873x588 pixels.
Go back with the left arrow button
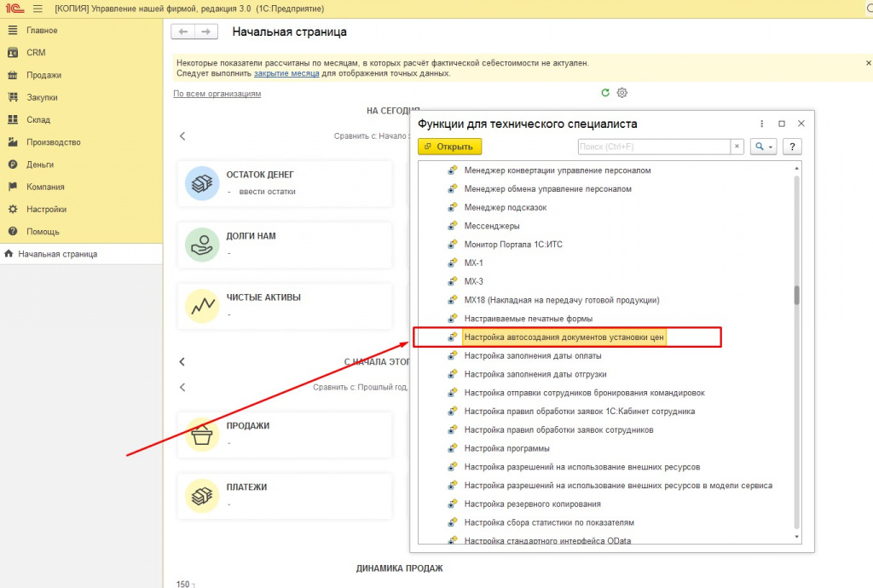point(182,32)
